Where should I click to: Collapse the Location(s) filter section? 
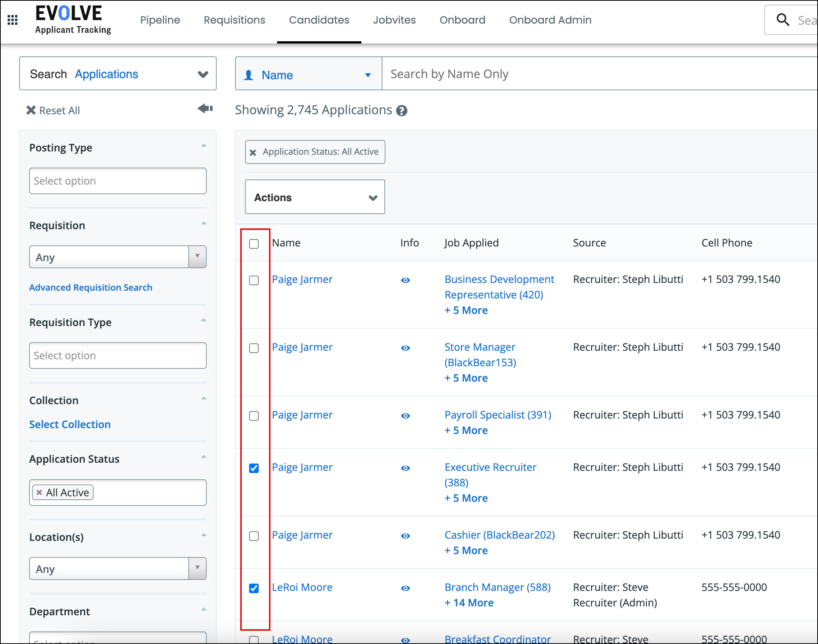[204, 535]
